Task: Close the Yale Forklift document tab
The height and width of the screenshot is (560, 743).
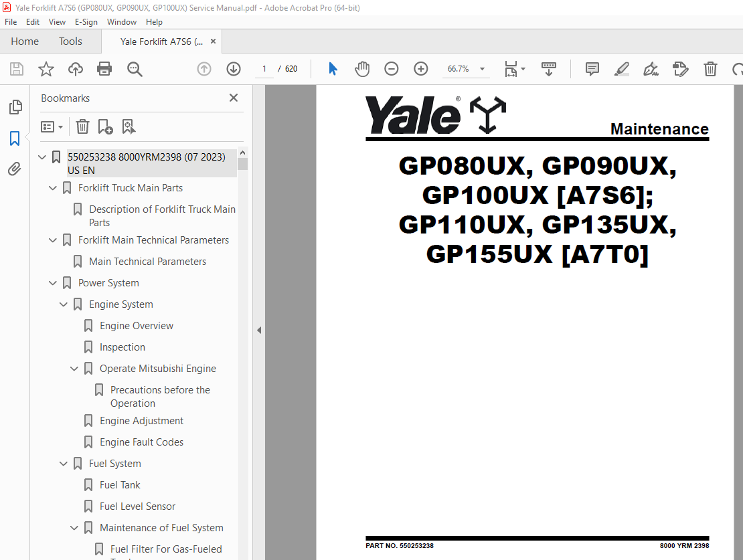Action: [x=214, y=41]
